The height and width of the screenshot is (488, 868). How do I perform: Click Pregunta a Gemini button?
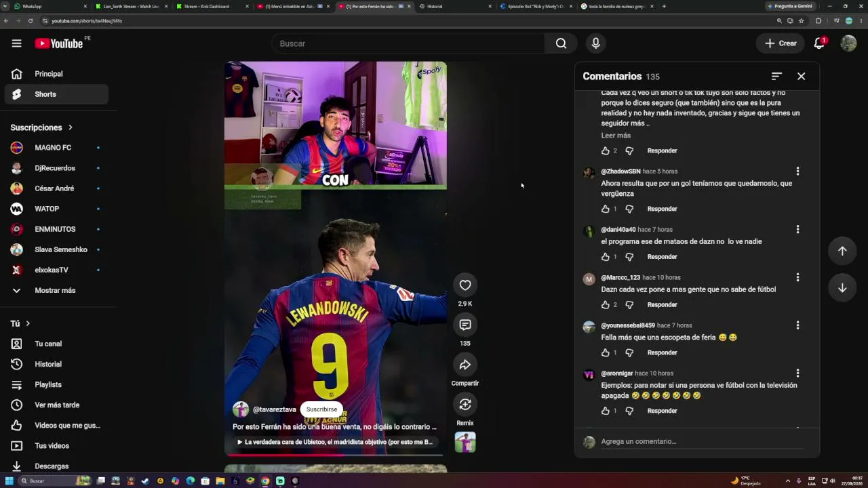[x=790, y=6]
